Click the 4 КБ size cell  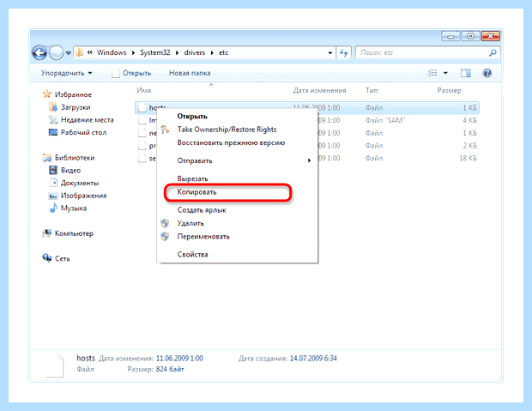coord(469,120)
